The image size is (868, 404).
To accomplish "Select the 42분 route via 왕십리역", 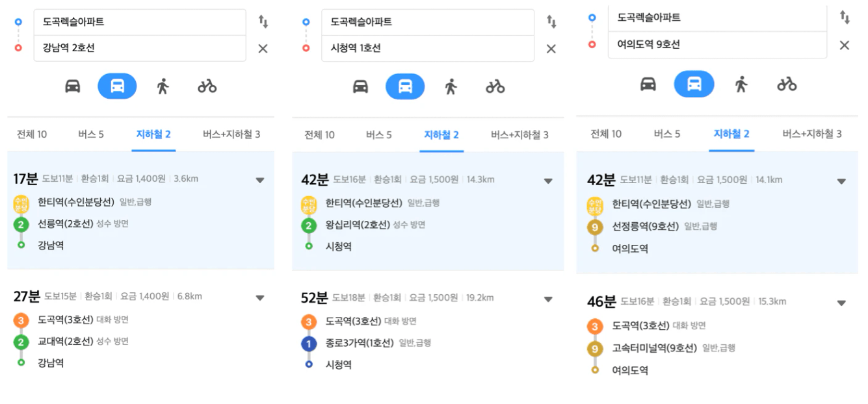I will point(428,211).
